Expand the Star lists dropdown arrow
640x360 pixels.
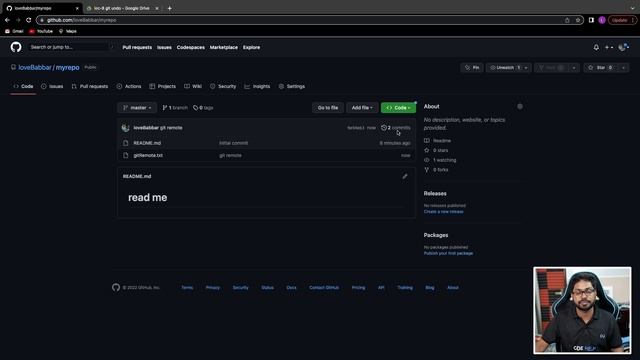point(624,68)
